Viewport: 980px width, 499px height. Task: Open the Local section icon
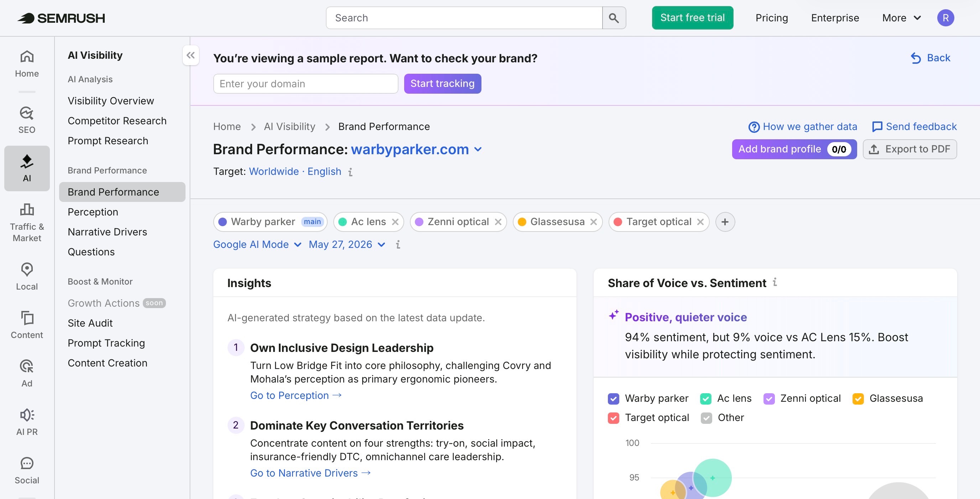tap(27, 277)
